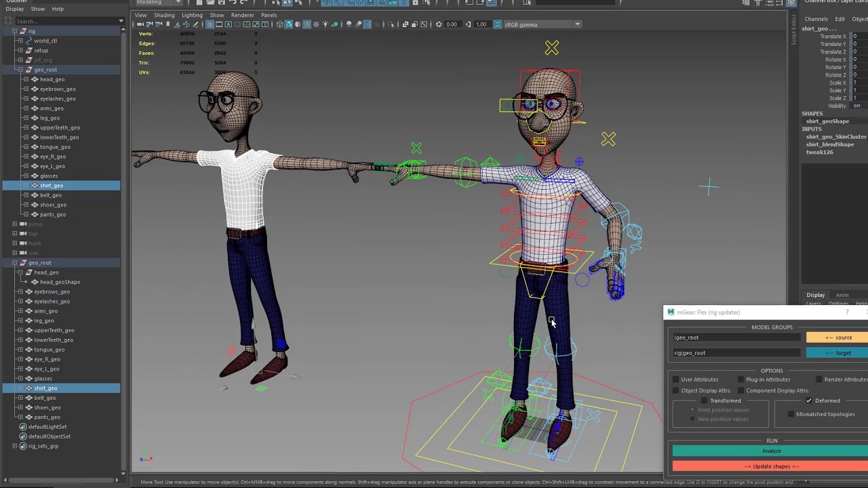The image size is (868, 488).
Task: Expand the rig_sets_grp node
Action: coord(15,446)
